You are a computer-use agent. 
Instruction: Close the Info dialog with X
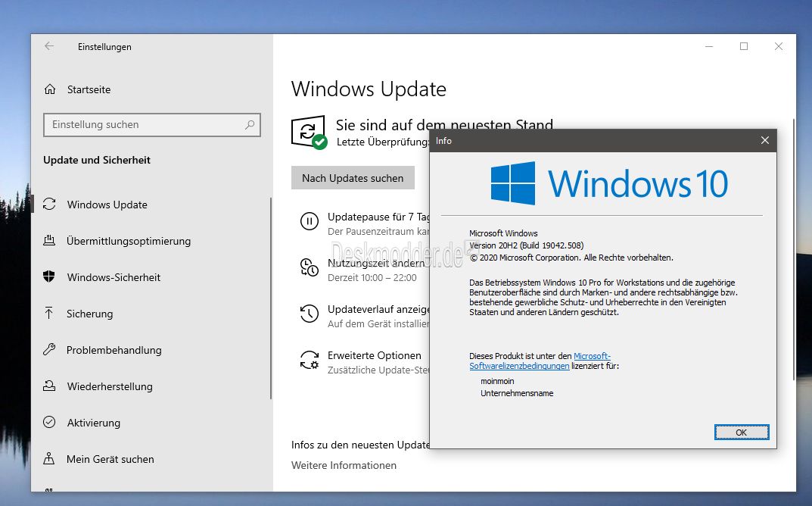pyautogui.click(x=765, y=140)
